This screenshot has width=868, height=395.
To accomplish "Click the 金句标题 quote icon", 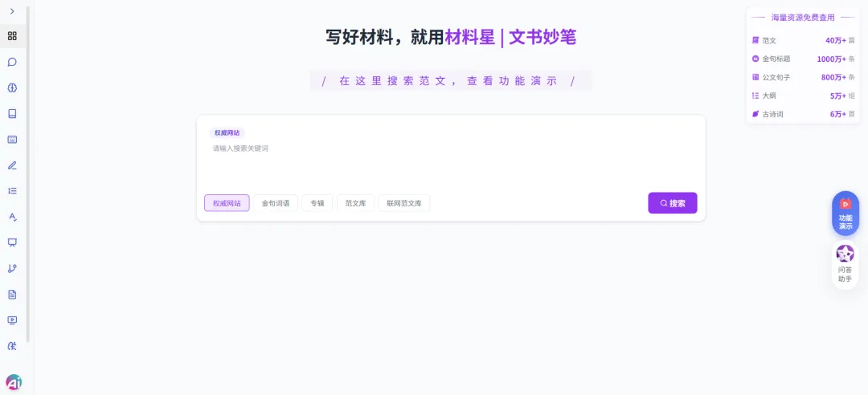I will [755, 59].
